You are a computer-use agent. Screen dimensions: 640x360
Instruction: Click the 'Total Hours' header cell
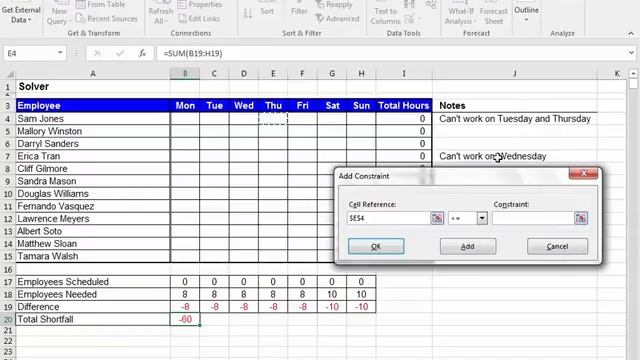coord(404,106)
